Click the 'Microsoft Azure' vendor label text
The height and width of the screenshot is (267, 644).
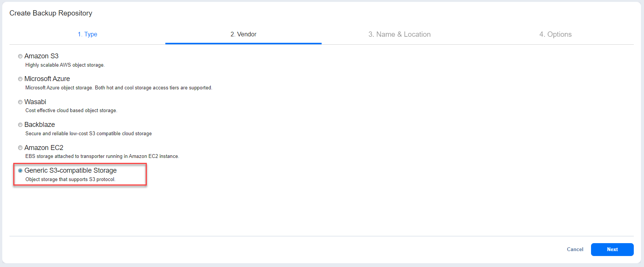coord(47,79)
